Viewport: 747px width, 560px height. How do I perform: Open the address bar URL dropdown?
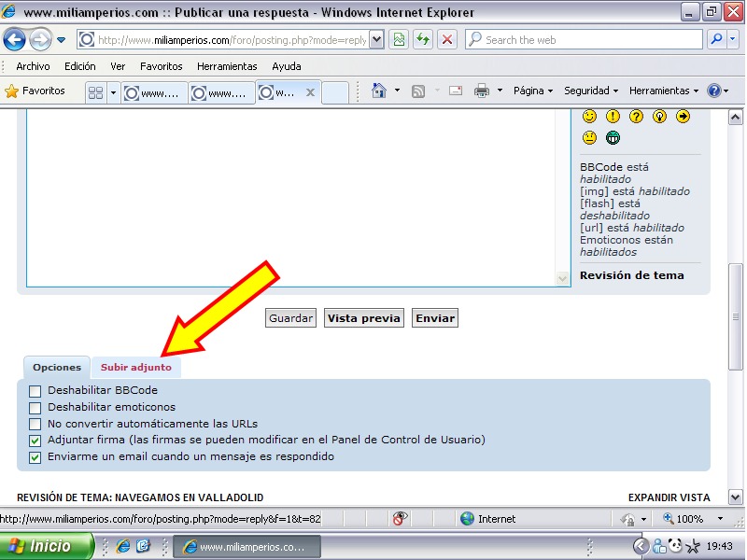coord(376,40)
